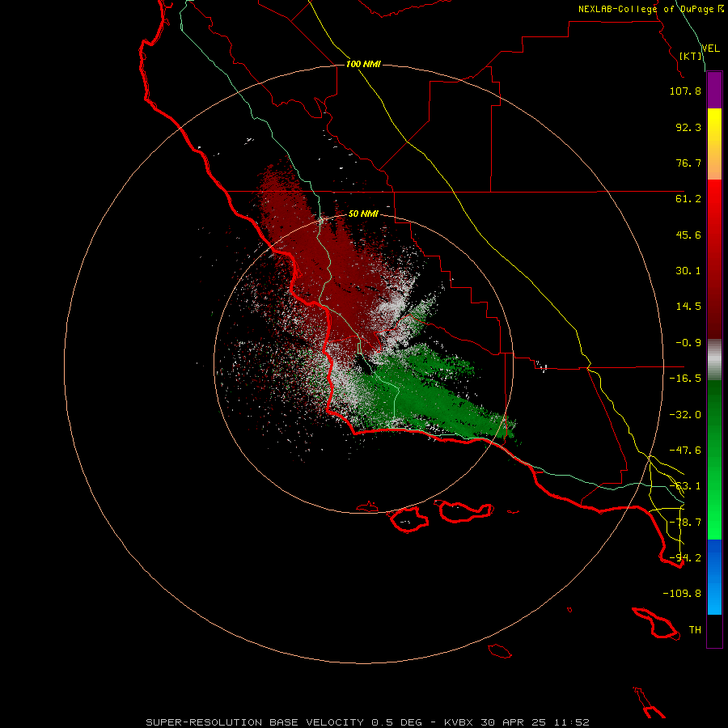728x728 pixels.
Task: Click the -109.8 scale value
Action: pyautogui.click(x=682, y=594)
